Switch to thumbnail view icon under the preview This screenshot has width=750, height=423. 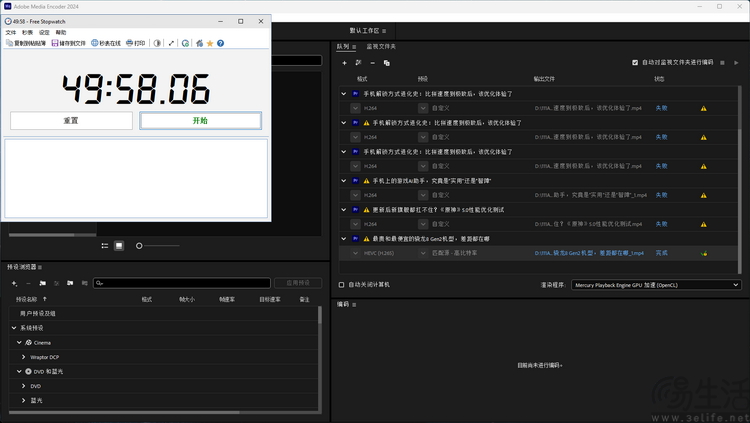coord(119,245)
